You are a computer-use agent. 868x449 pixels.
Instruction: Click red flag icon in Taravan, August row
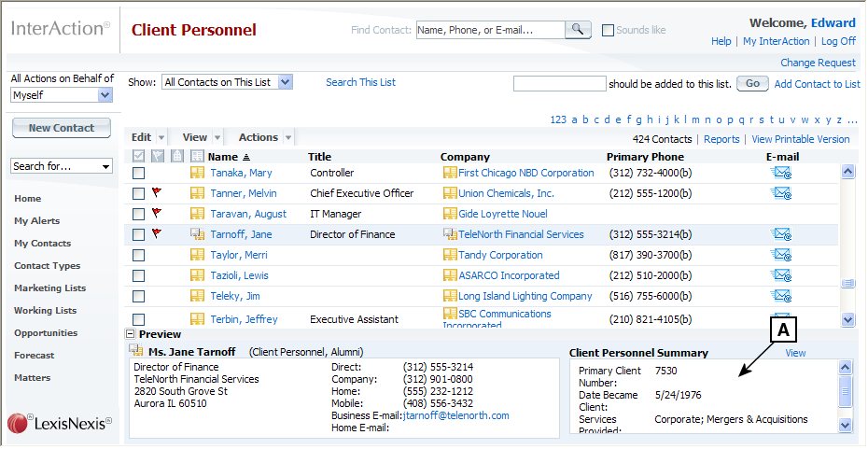(x=157, y=213)
